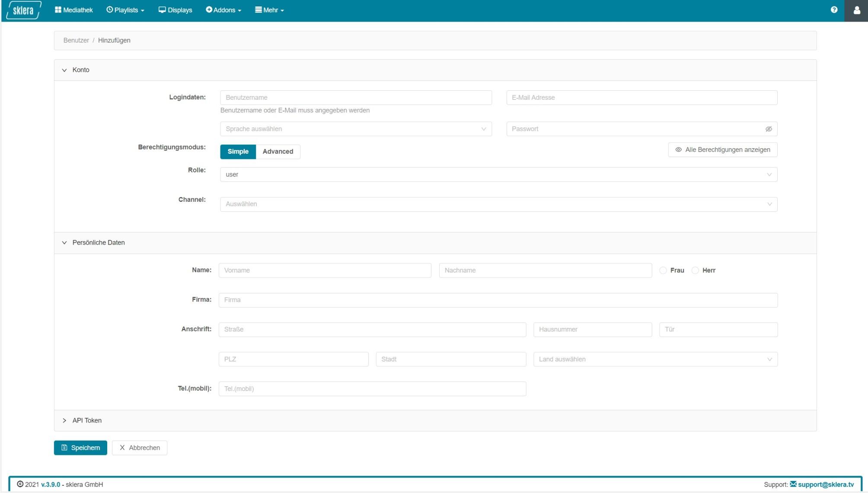Select the Frau radio button
Viewport: 868px width, 493px height.
click(663, 270)
